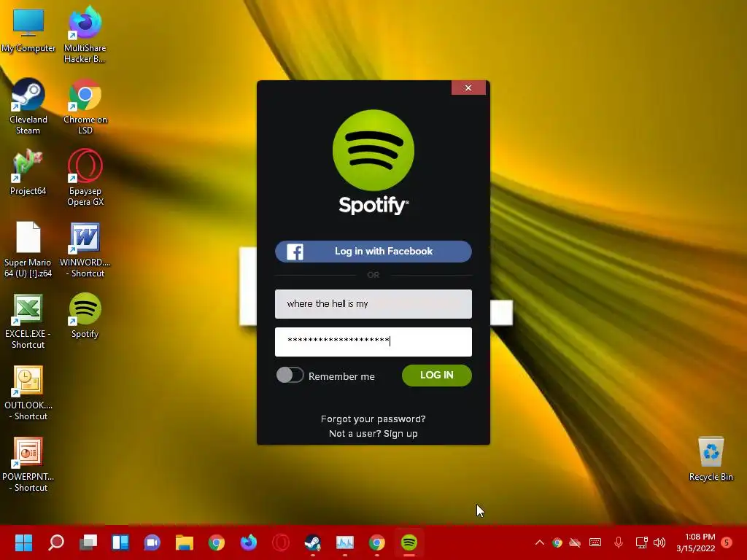Open clock and date 1:08 PM
Viewport: 747px width, 560px height.
pyautogui.click(x=695, y=542)
